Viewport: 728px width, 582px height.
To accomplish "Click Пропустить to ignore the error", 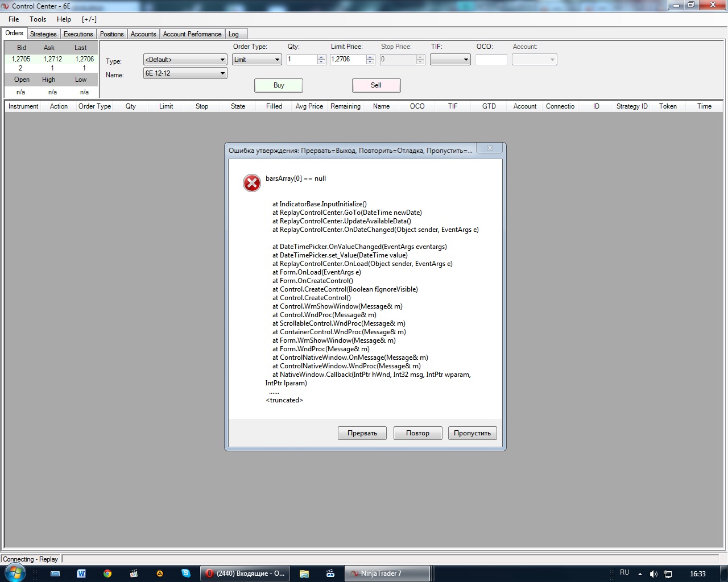I will click(473, 433).
